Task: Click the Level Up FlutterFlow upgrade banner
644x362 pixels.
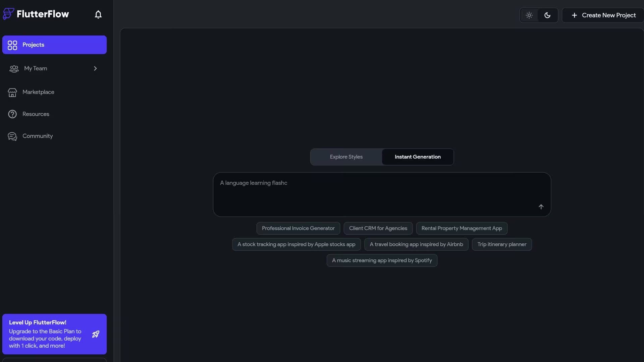Action: tap(54, 334)
